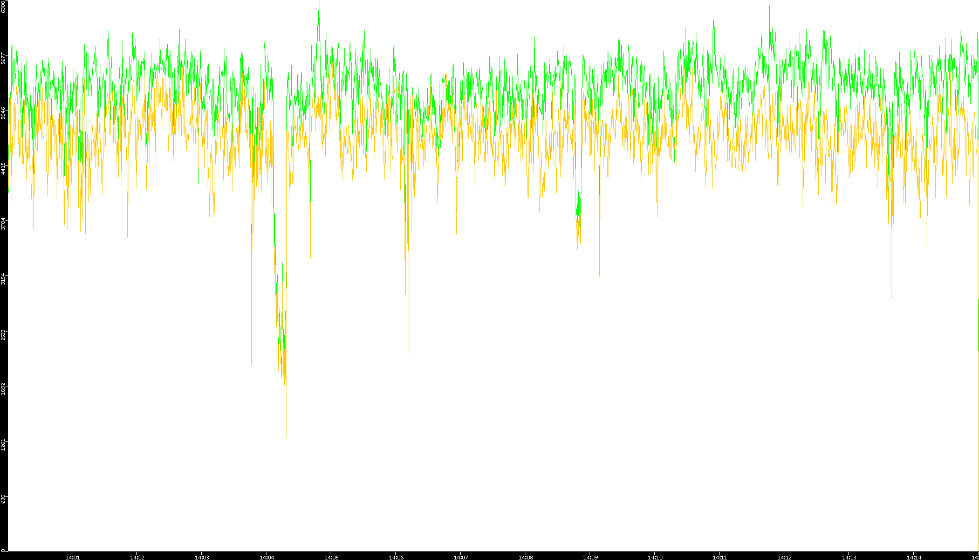Pick the 14:06 label on the time axis
This screenshot has width=979, height=560.
396,557
